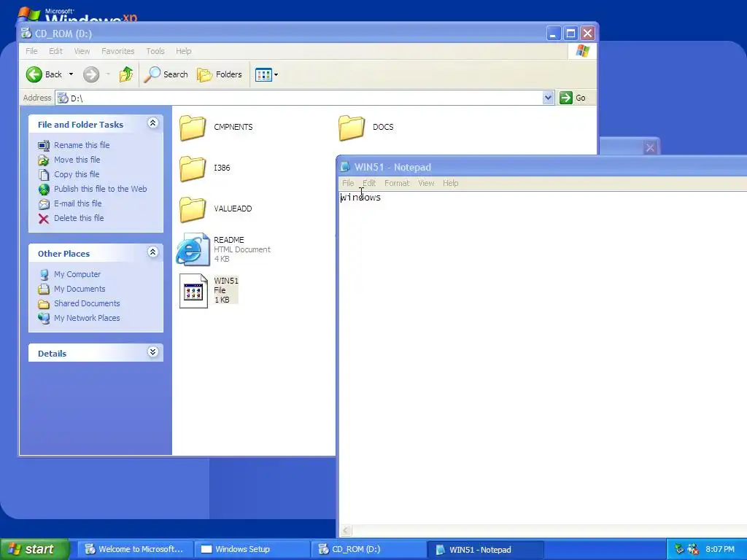The width and height of the screenshot is (747, 560).
Task: Open the Explorer Help menu
Action: 183,51
